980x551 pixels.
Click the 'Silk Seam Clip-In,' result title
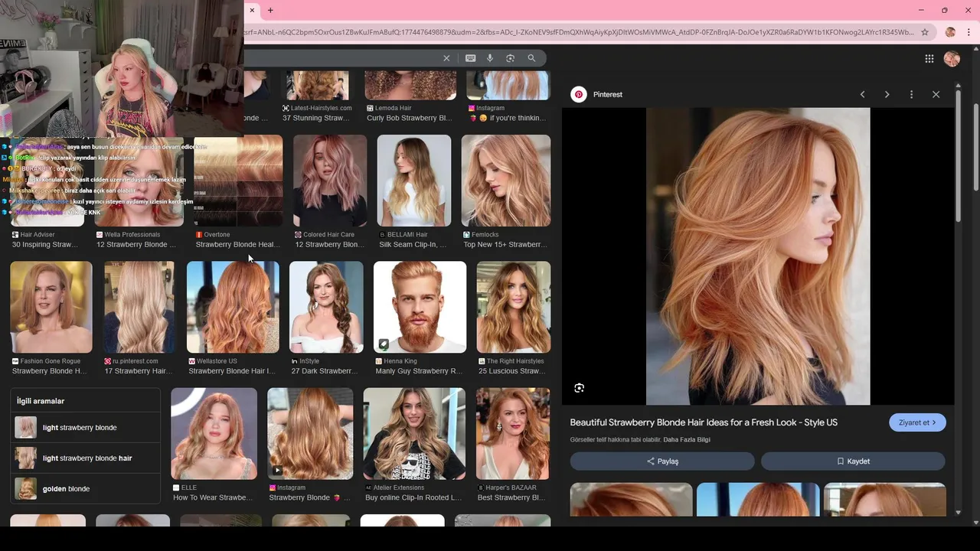413,245
